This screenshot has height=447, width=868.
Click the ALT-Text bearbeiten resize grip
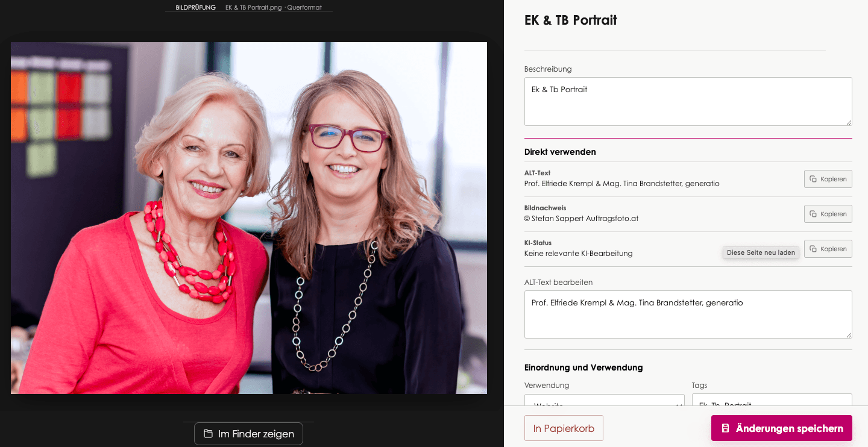point(848,334)
